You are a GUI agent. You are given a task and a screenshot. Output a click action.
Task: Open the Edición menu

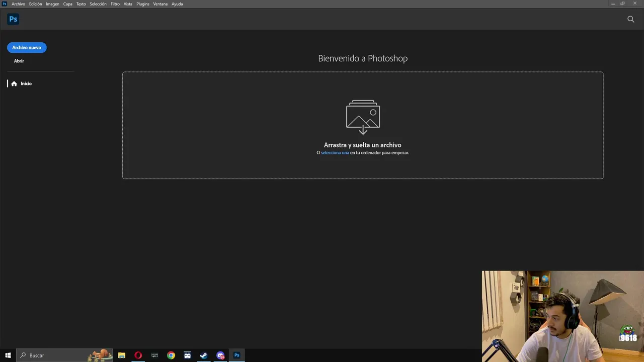[x=36, y=4]
